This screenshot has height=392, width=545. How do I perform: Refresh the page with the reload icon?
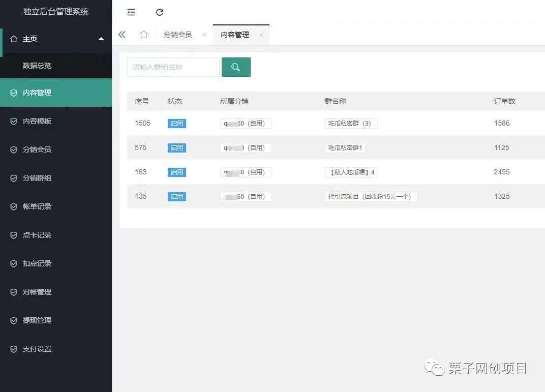pyautogui.click(x=160, y=12)
